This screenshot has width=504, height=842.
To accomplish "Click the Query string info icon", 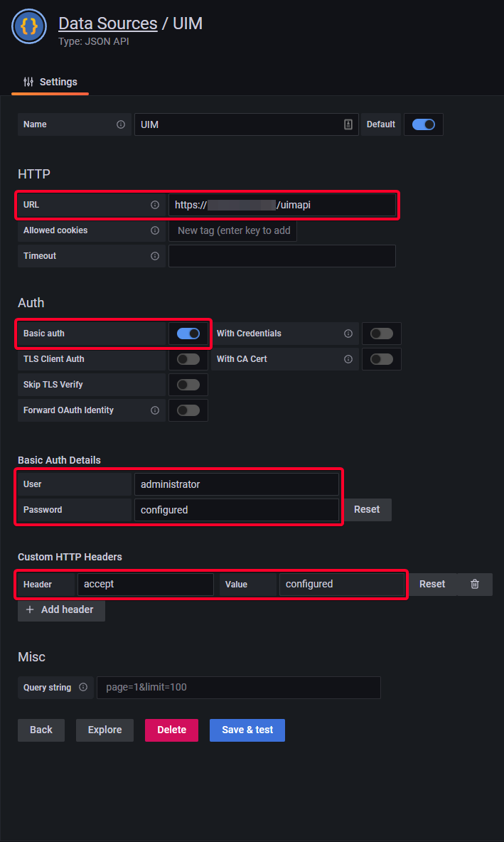I will [83, 688].
